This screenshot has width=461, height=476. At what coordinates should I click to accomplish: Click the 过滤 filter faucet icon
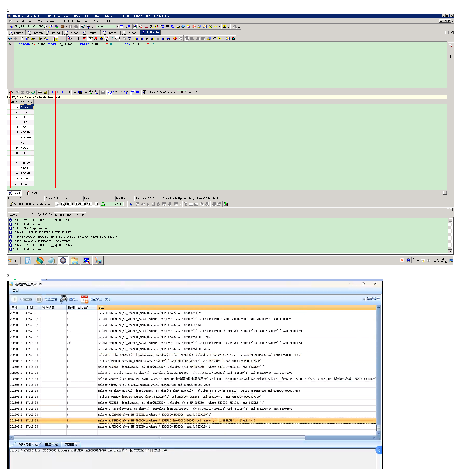(64, 299)
